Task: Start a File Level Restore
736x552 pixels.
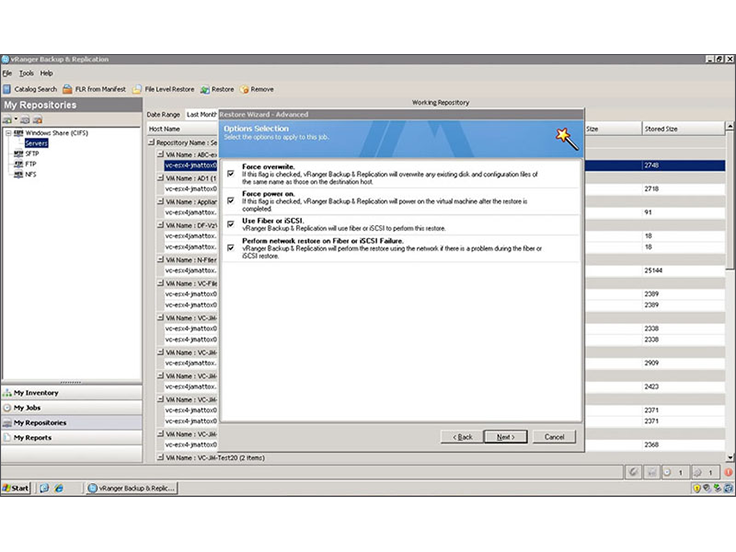Action: [x=163, y=89]
